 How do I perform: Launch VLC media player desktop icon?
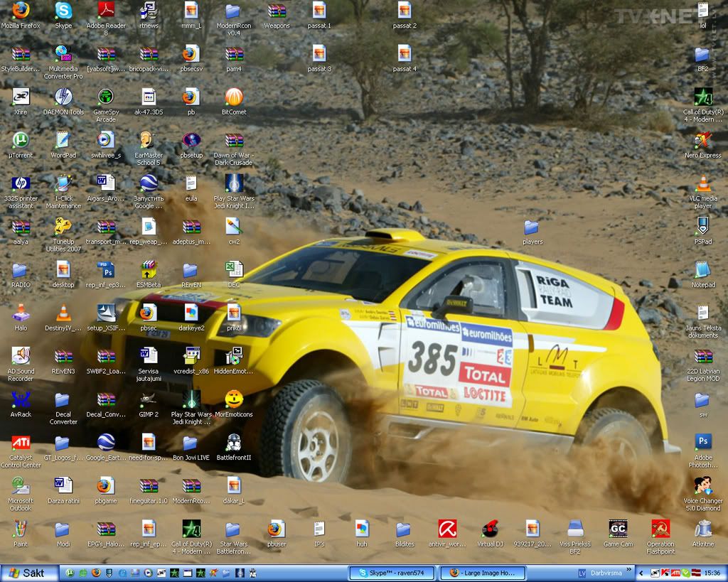(703, 191)
